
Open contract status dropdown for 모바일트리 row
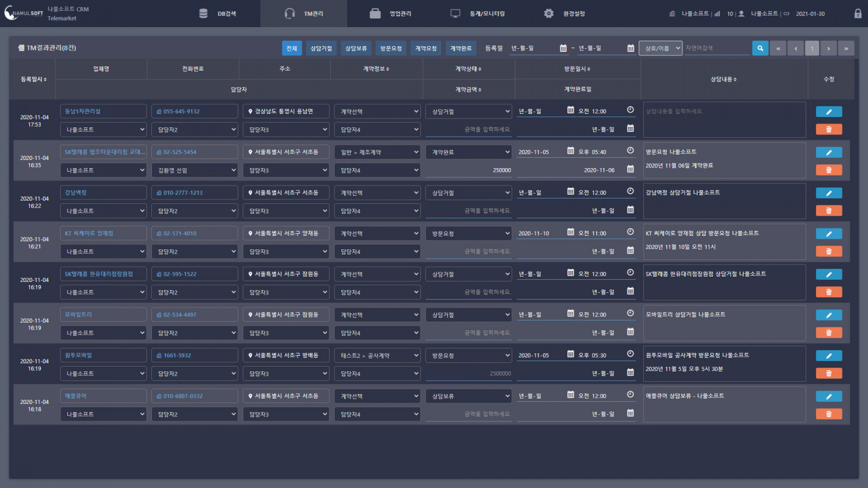click(469, 315)
